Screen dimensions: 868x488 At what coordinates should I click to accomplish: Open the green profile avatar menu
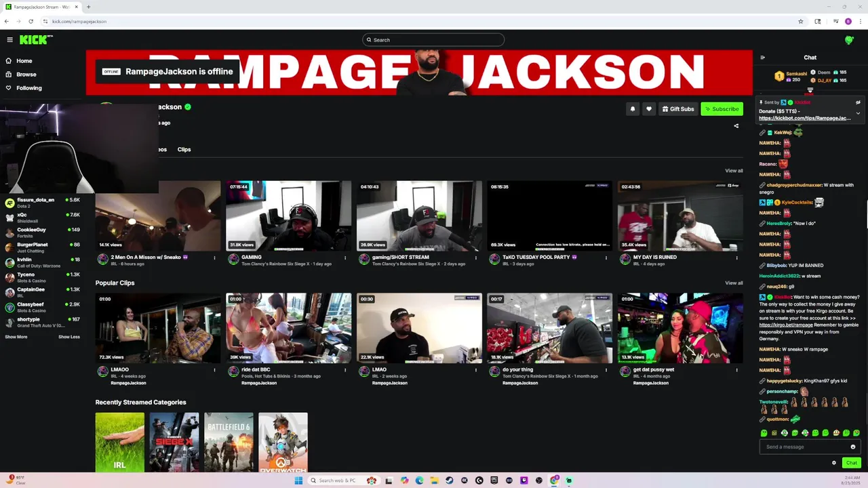(x=849, y=40)
